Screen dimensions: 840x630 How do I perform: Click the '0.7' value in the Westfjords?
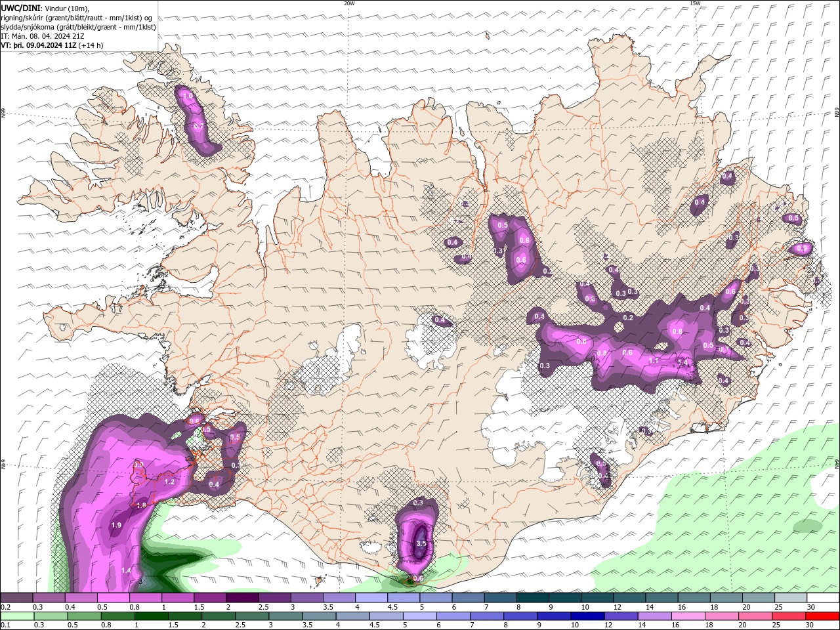point(199,127)
